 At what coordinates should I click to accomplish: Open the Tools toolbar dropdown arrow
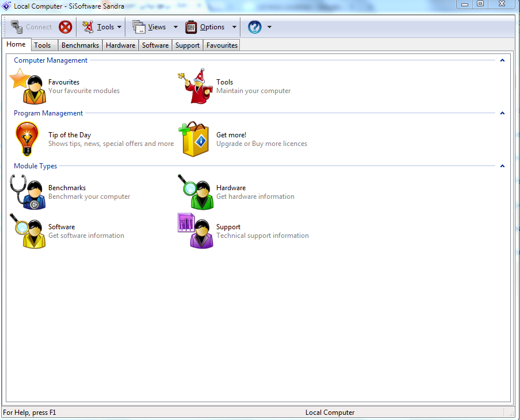(x=120, y=27)
